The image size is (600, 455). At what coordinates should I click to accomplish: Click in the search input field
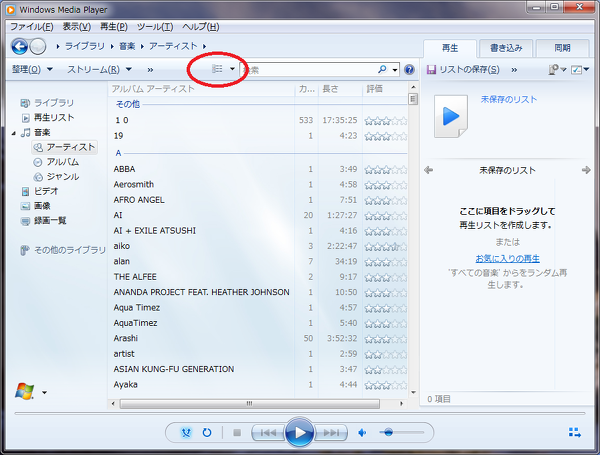(310, 70)
